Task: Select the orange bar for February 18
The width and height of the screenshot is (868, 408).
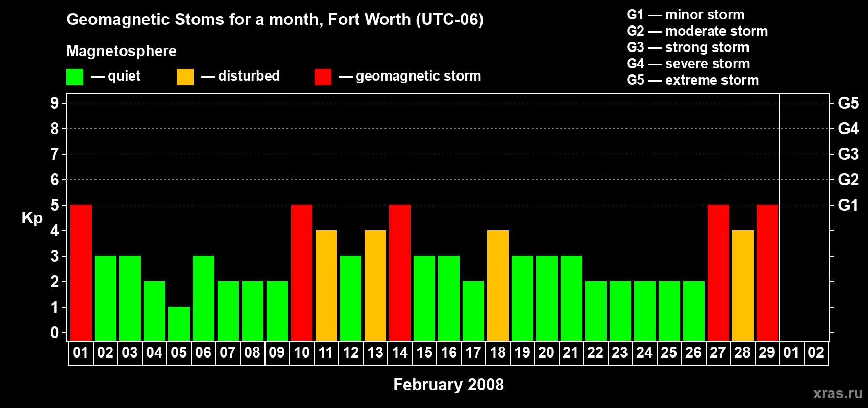Action: 498,285
